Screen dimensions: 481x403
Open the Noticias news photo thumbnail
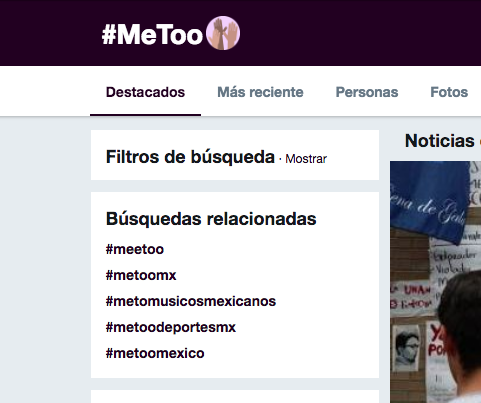click(x=435, y=282)
